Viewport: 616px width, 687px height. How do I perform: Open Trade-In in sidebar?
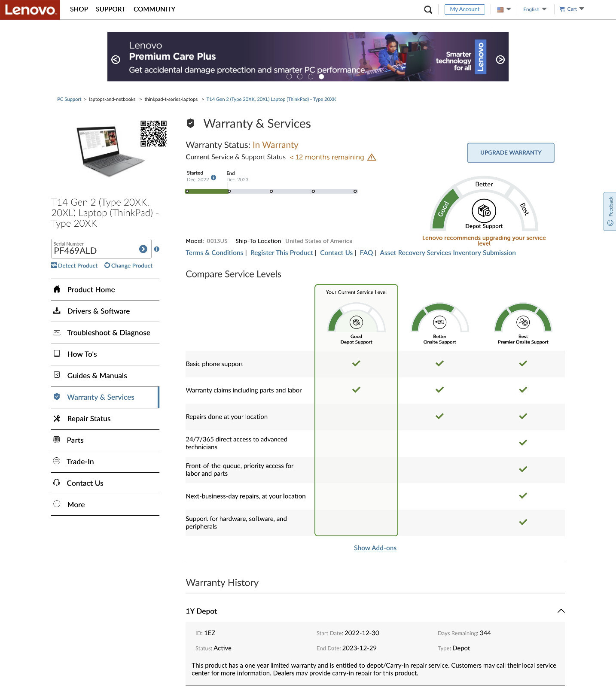pos(105,462)
